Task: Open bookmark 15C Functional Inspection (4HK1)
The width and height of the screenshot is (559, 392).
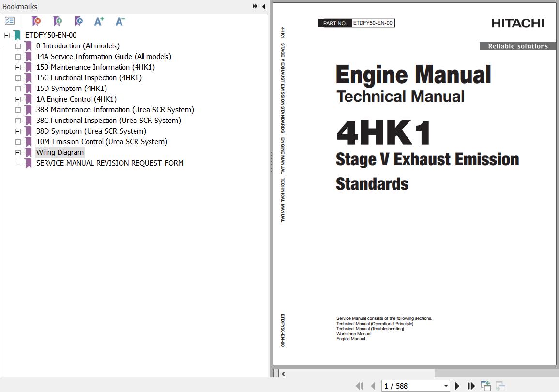Action: click(89, 78)
